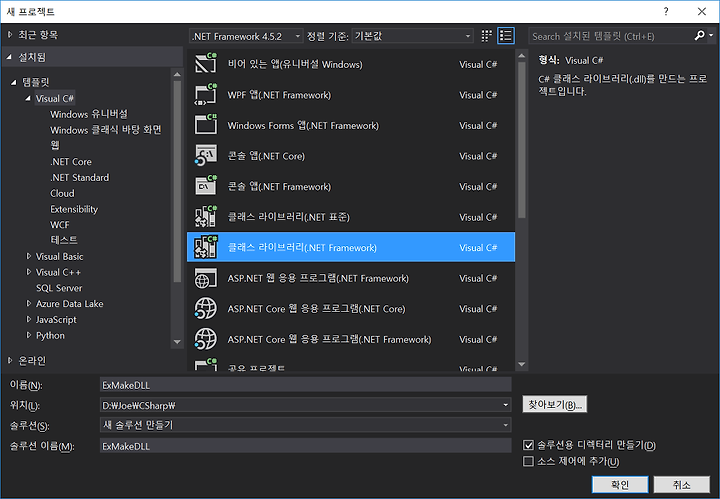The width and height of the screenshot is (720, 499).
Task: Click the 취소 button
Action: click(681, 484)
